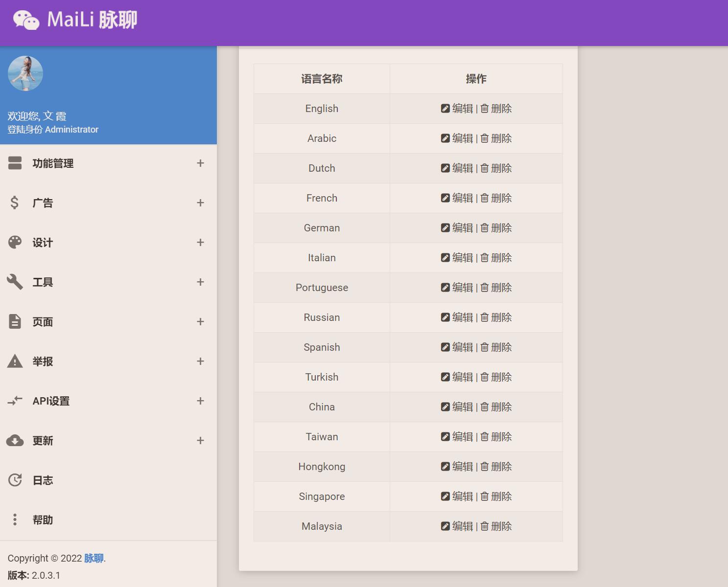Delete the Hongkong language entry
Viewport: 728px width, 587px height.
point(496,467)
